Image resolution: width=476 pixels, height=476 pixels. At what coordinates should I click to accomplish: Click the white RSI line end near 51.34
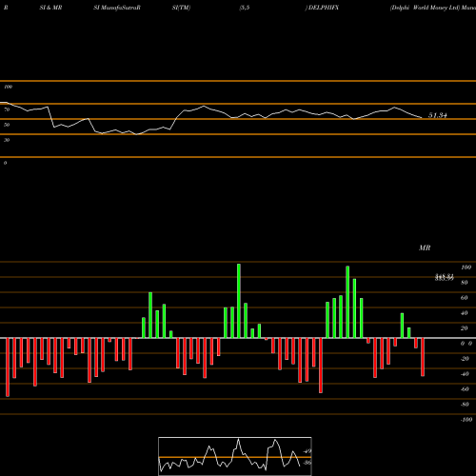coord(421,118)
